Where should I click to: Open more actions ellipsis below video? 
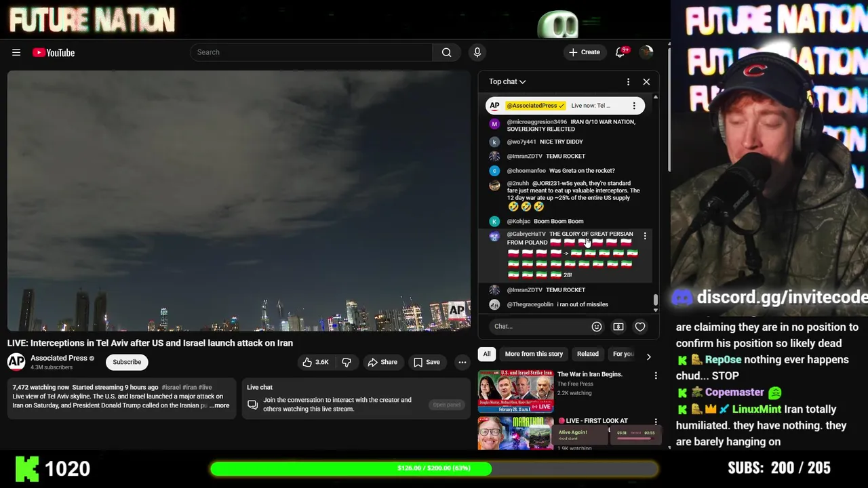(x=462, y=362)
